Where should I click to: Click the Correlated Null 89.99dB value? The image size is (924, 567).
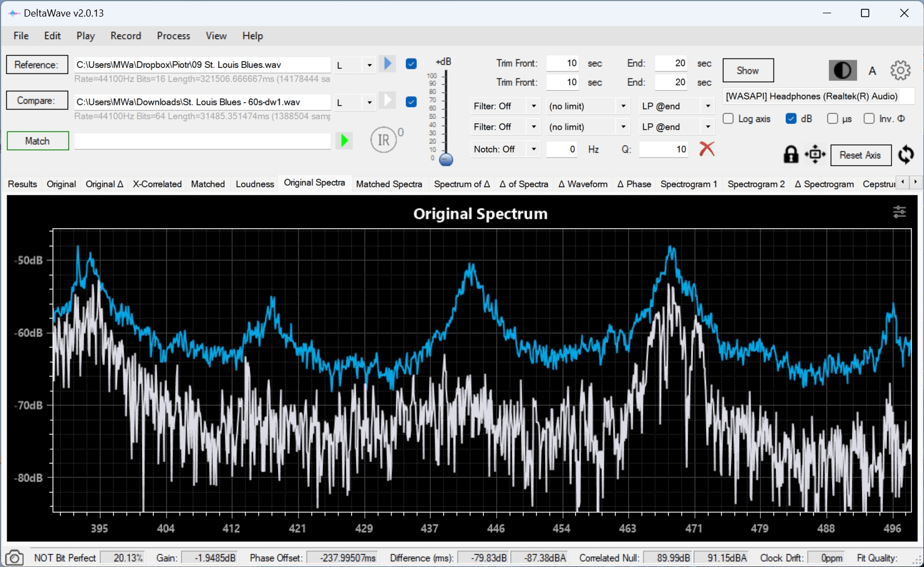coord(668,558)
